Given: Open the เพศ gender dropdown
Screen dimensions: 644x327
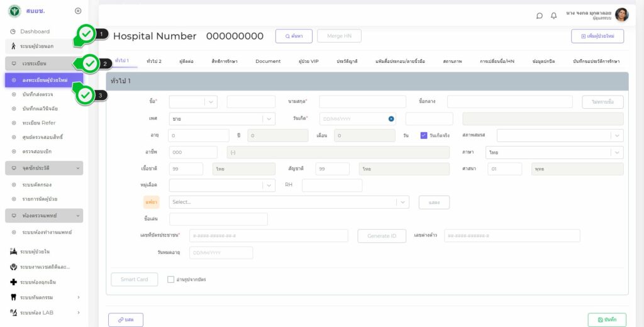Looking at the screenshot, I should [x=269, y=119].
